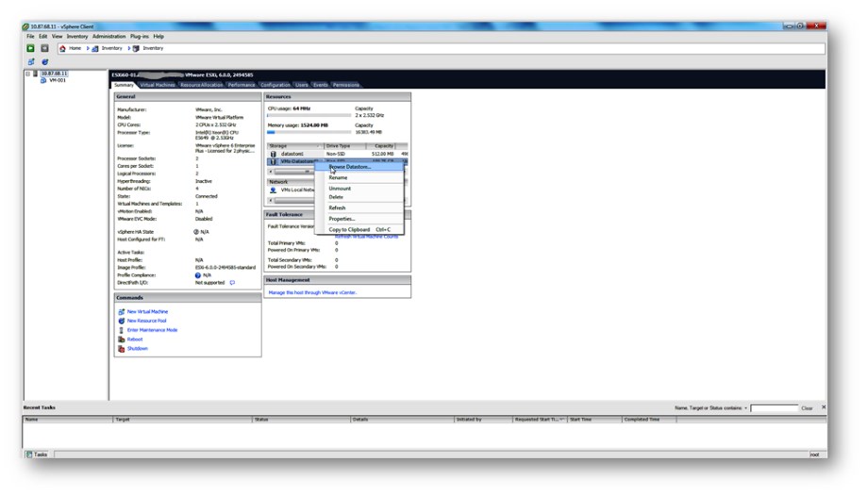This screenshot has width=868, height=495.
Task: Click the Clear button in Recent Tasks
Action: (x=807, y=408)
